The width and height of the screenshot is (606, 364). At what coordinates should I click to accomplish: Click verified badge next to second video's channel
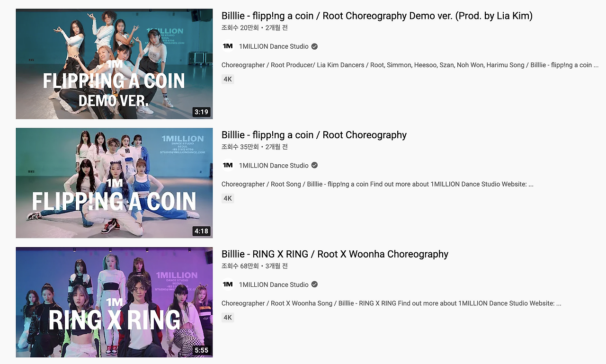(314, 165)
